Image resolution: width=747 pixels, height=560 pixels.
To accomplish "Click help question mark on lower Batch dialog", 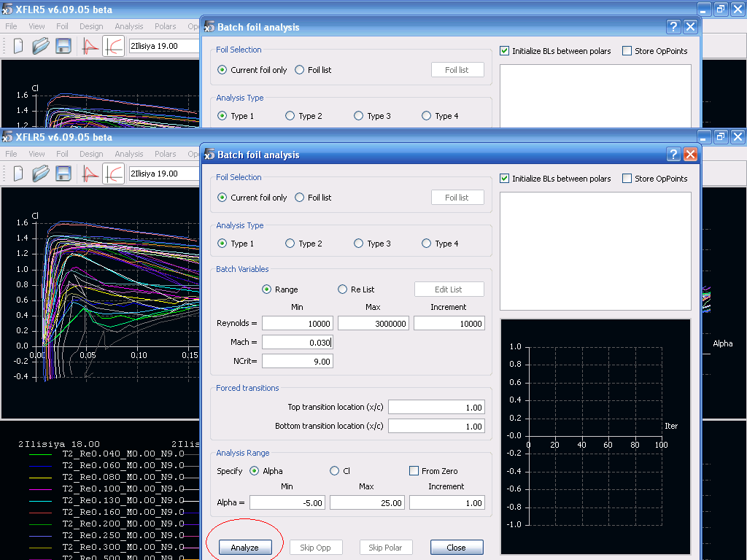I will [x=673, y=155].
